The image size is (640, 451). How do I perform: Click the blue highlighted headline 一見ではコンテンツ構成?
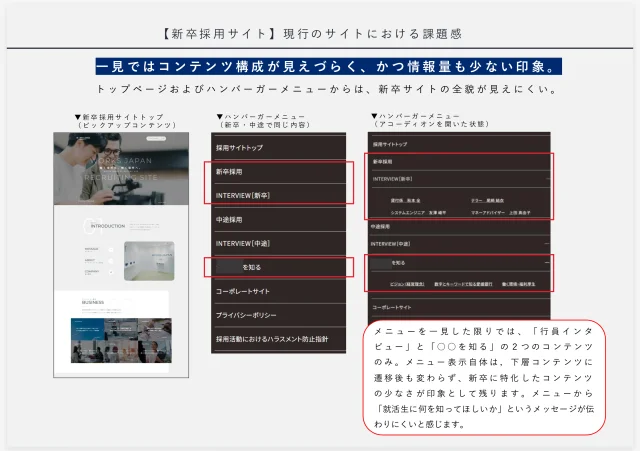pos(329,66)
